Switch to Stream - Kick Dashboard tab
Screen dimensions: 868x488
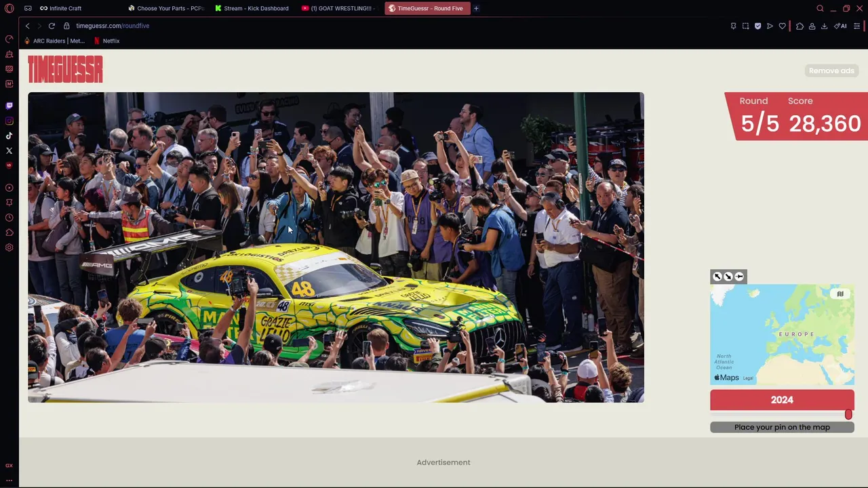click(x=252, y=8)
